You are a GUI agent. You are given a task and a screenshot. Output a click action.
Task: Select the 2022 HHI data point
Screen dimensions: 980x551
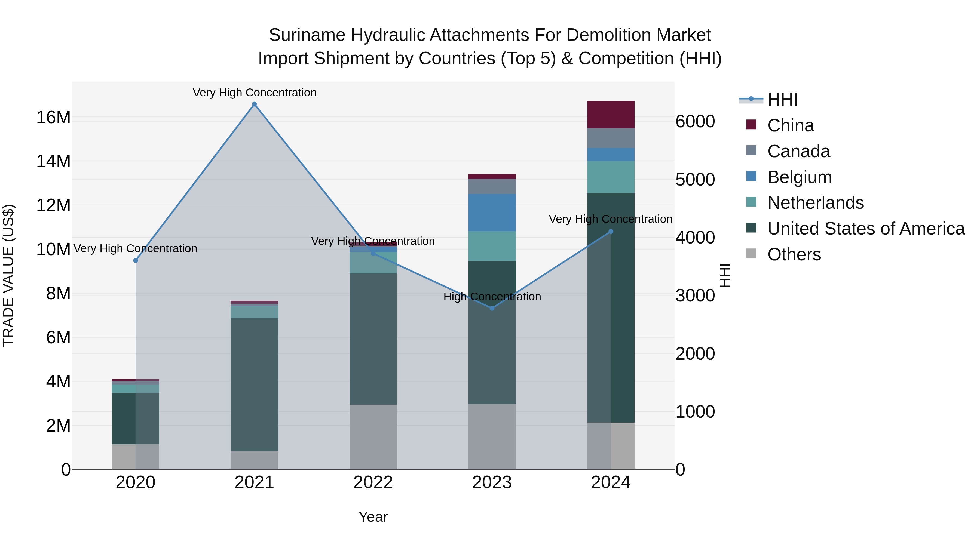pos(373,253)
